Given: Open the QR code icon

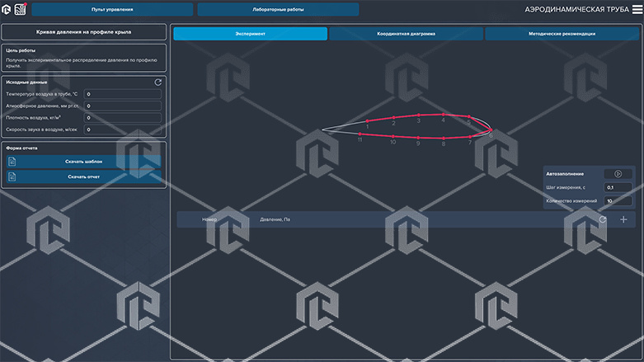Looking at the screenshot, I should pos(20,9).
